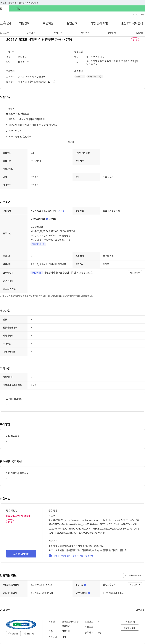
Task: Jump to the 복리후생 section tab
Action: click(x=85, y=33)
